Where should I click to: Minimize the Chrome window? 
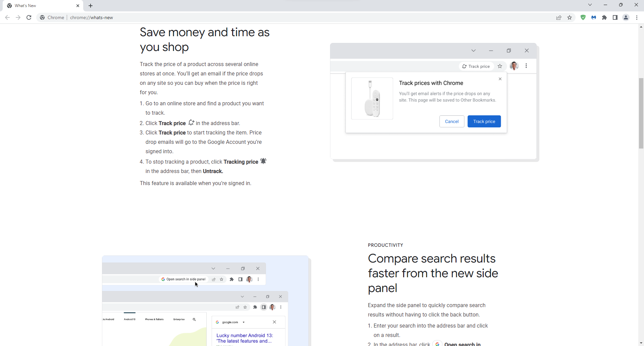click(605, 5)
